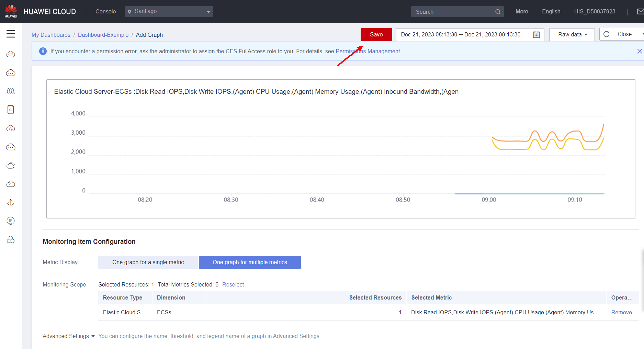Select One graph for a single metric

pyautogui.click(x=148, y=262)
